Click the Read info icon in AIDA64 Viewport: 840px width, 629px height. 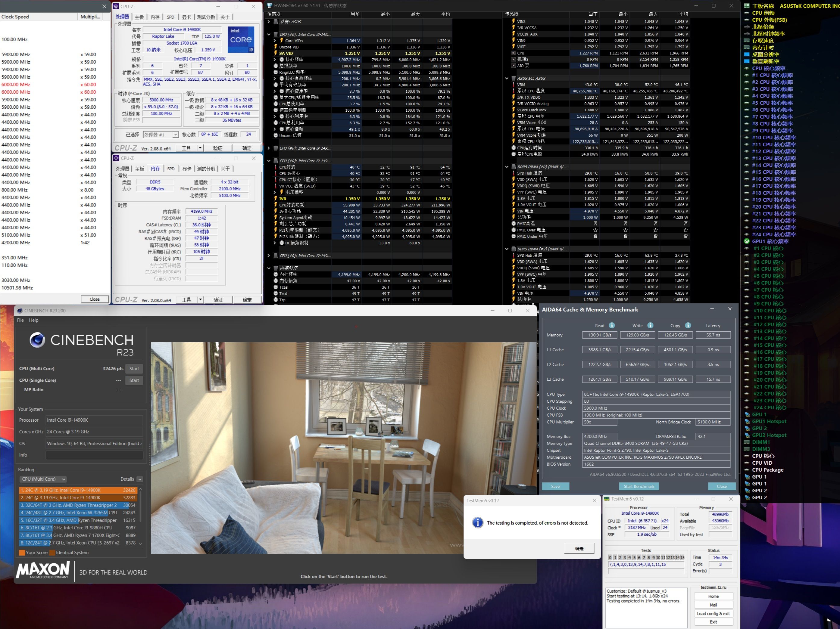click(x=611, y=326)
